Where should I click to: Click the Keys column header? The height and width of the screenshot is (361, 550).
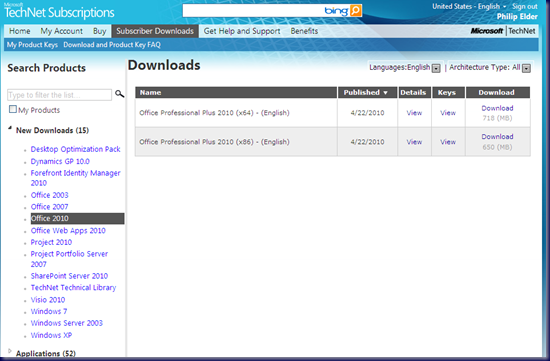(448, 93)
